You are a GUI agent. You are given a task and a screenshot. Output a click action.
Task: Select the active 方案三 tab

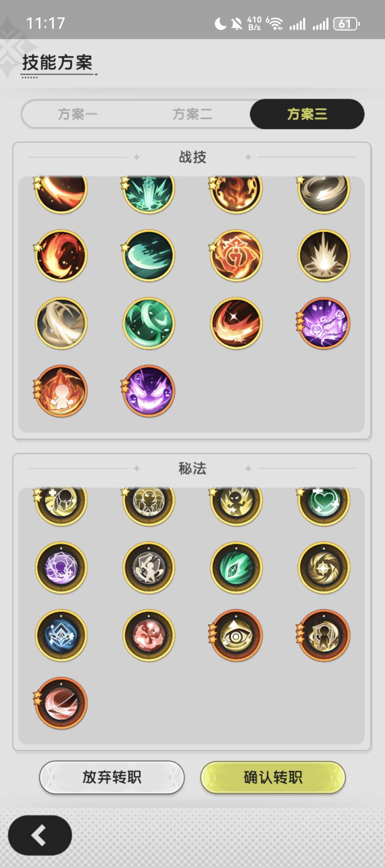(307, 114)
